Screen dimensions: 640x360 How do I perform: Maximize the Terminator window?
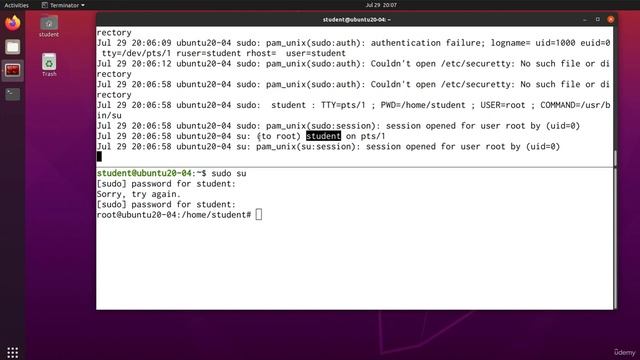click(598, 20)
